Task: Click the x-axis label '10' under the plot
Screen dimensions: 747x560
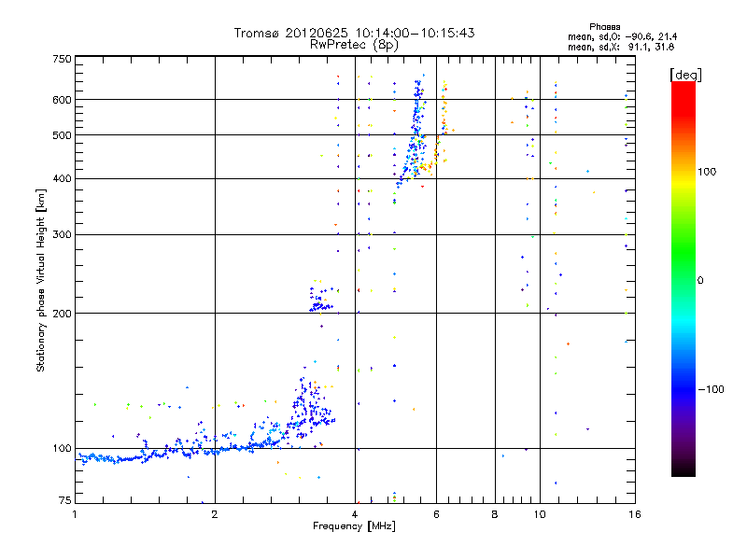Action: click(540, 514)
